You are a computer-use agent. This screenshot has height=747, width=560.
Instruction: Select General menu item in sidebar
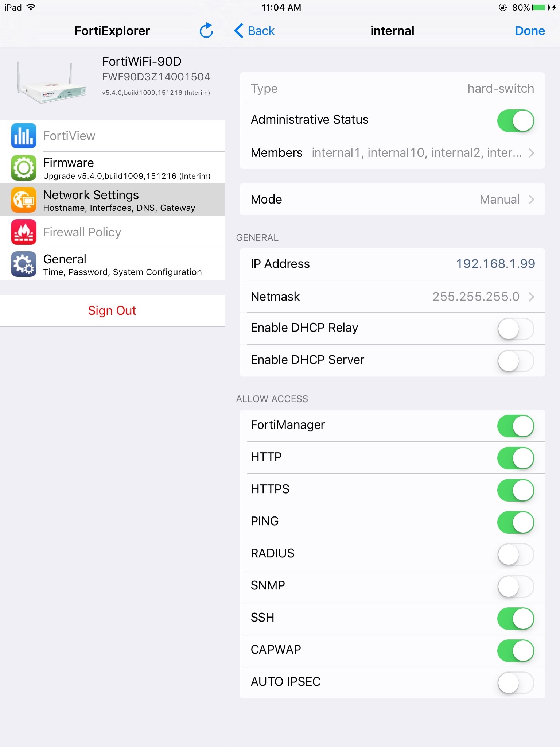tap(112, 264)
